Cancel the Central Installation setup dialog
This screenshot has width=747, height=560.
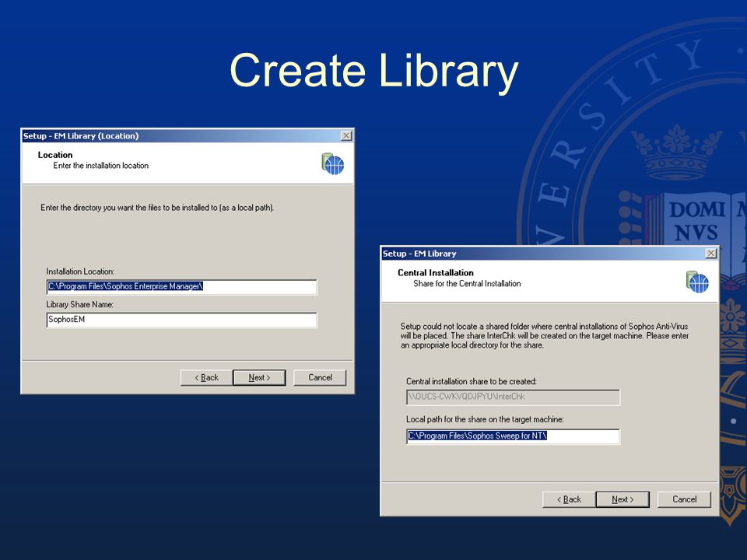[x=685, y=499]
